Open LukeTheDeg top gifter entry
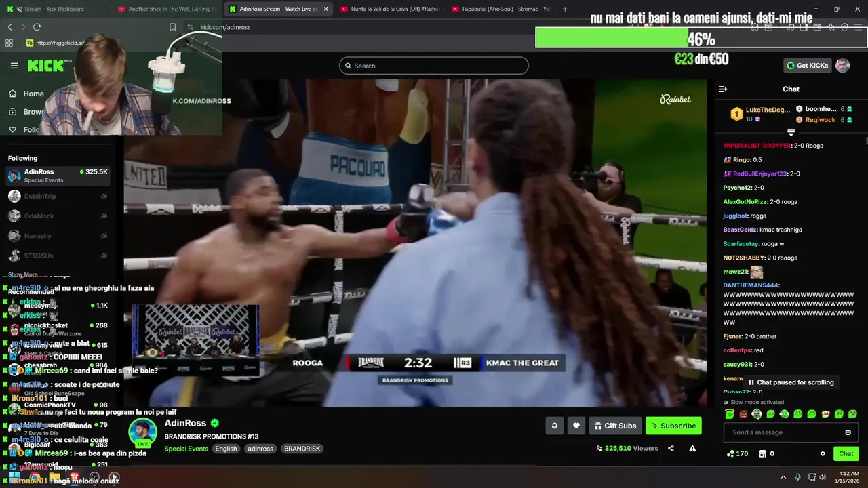The image size is (868, 488). click(x=759, y=114)
